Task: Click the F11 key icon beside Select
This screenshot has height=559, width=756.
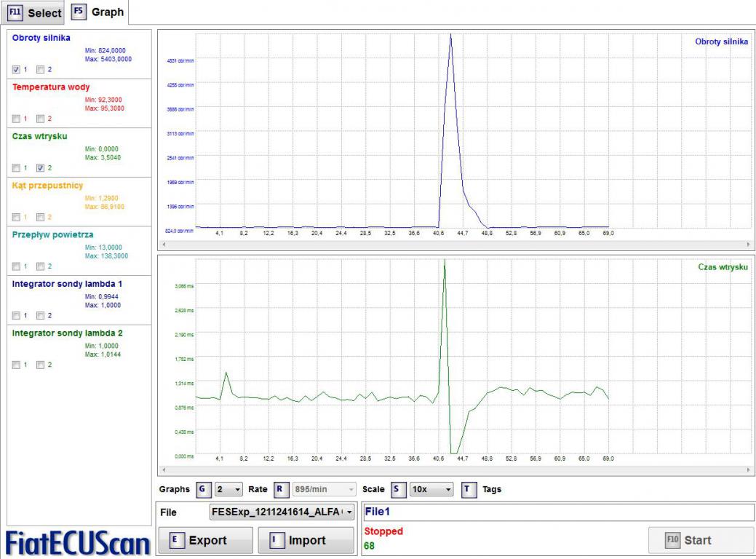Action: [15, 12]
